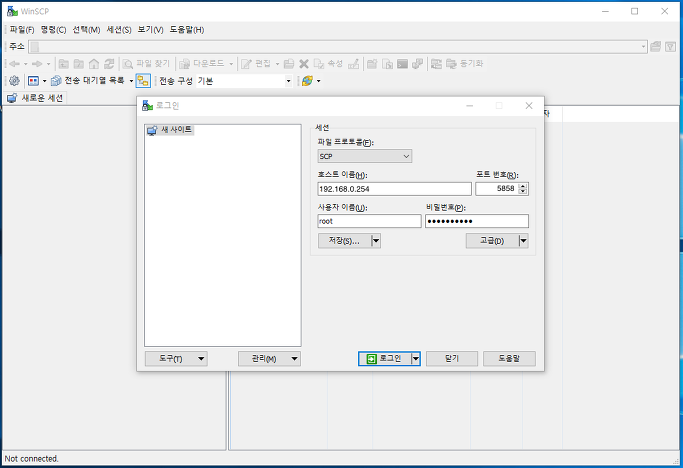Expand the transfer queue list dropdown arrow
683x468 pixels.
click(x=131, y=81)
